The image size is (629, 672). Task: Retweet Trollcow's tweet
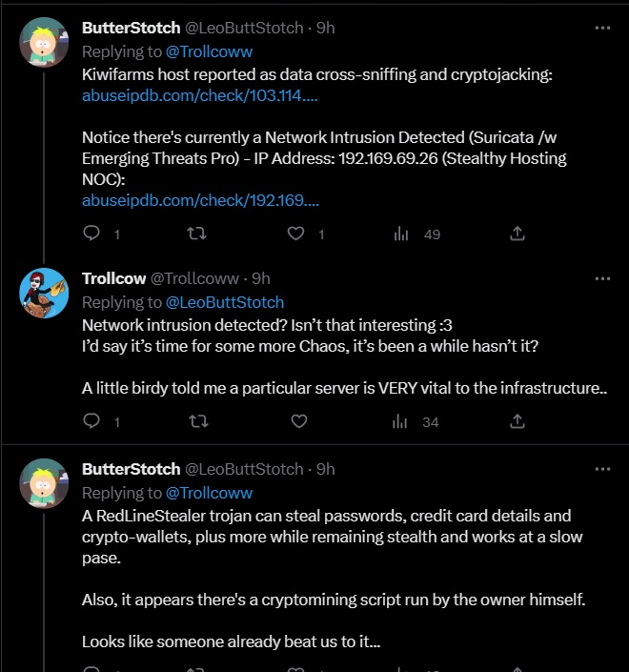point(196,421)
